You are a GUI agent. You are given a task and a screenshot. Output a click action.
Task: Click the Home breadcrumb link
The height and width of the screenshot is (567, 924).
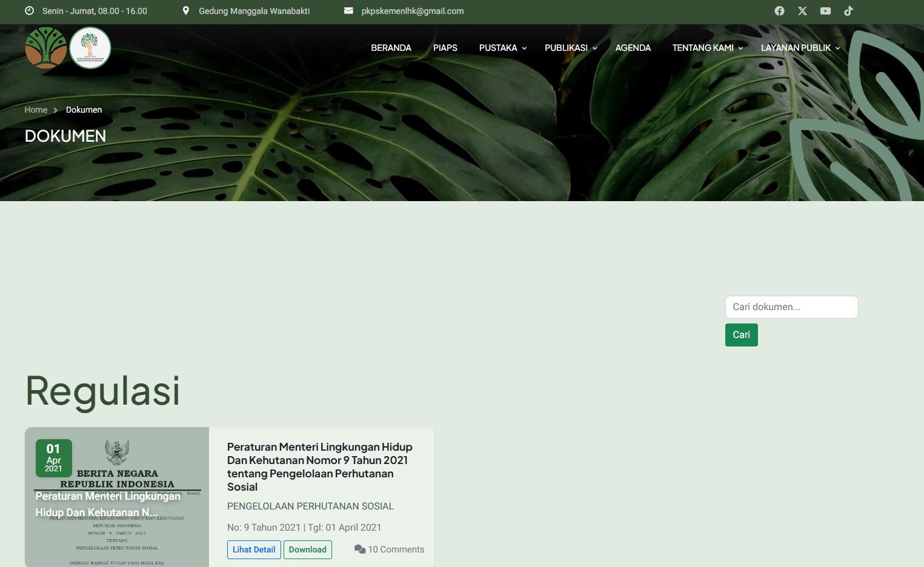point(36,110)
